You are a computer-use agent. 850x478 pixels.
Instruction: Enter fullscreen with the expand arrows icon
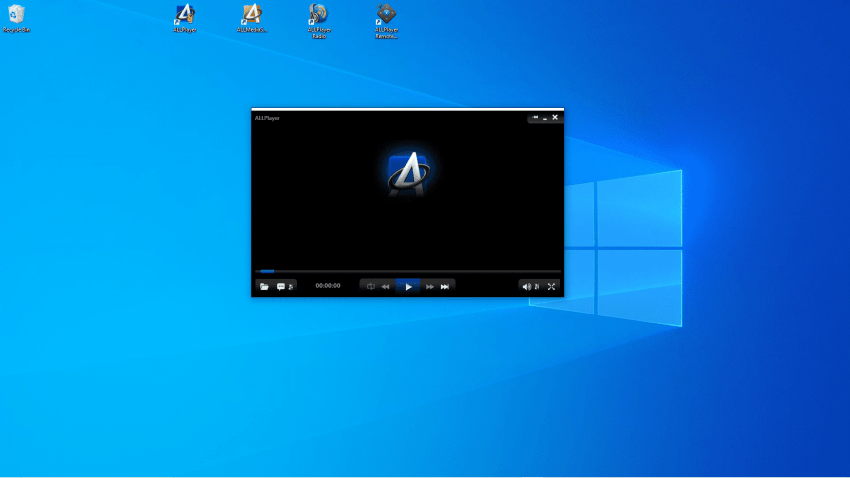point(551,287)
